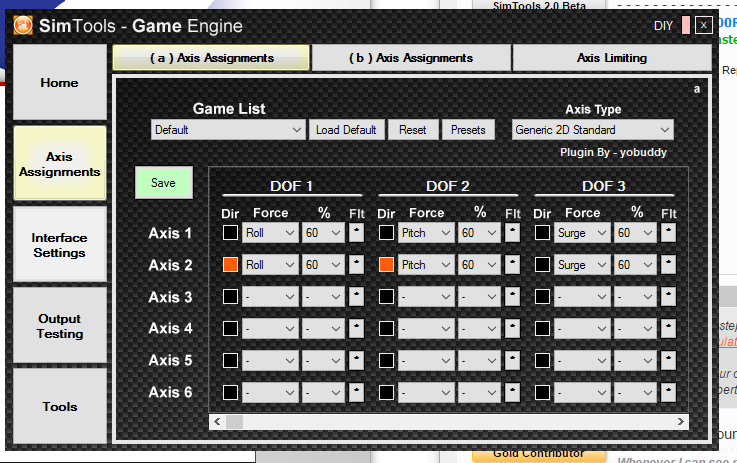This screenshot has width=737, height=463.
Task: Click Axis 4 DOF 2 filter button
Action: pos(512,329)
